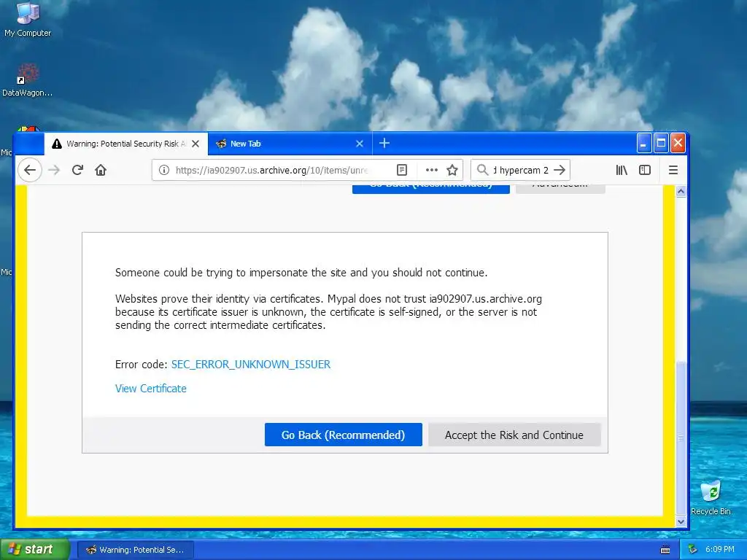Maximize the Mypal browser window
The height and width of the screenshot is (560, 747).
[x=661, y=144]
